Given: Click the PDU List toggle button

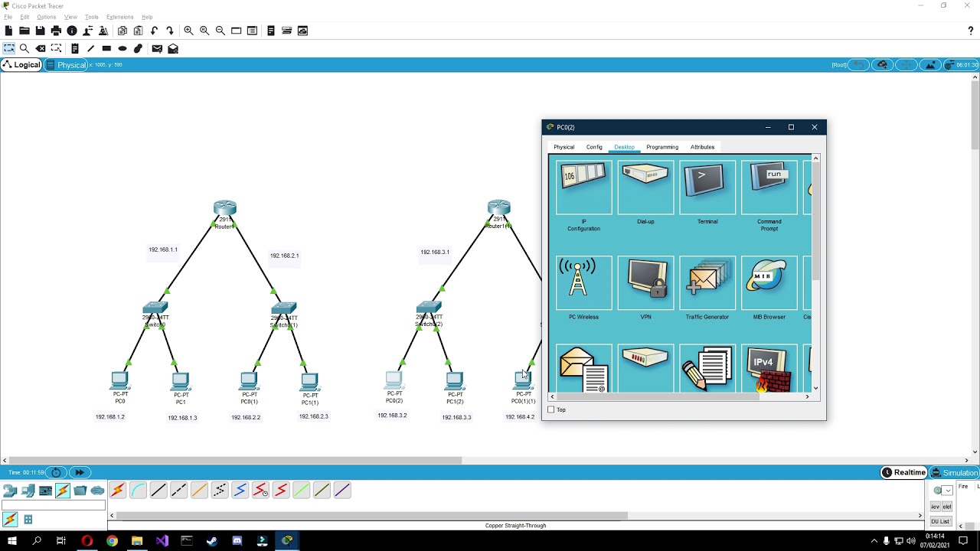Looking at the screenshot, I should tap(939, 521).
